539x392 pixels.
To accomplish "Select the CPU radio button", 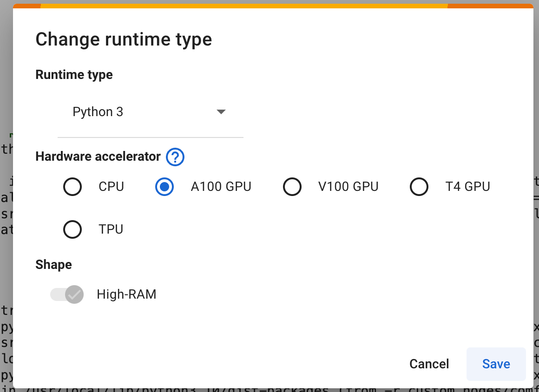I will point(72,186).
